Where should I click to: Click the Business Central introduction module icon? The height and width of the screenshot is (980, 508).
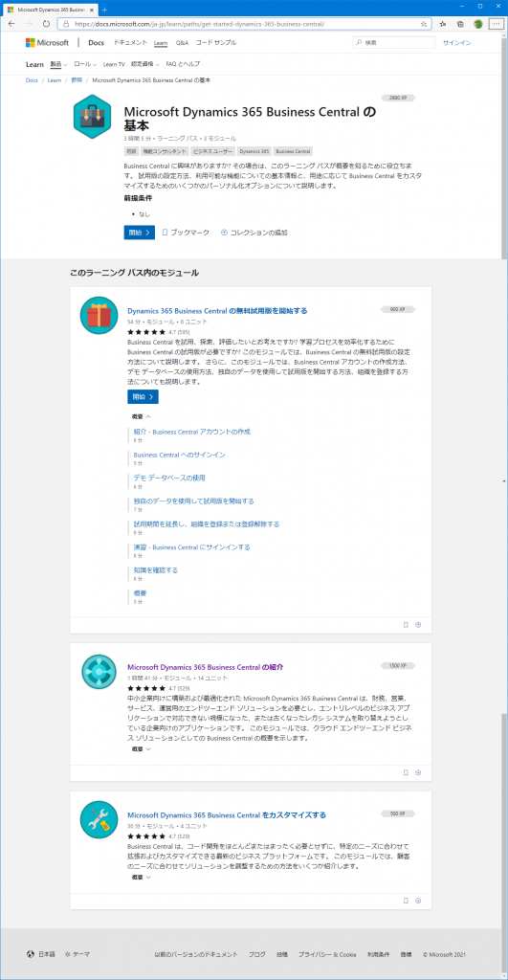[x=99, y=672]
